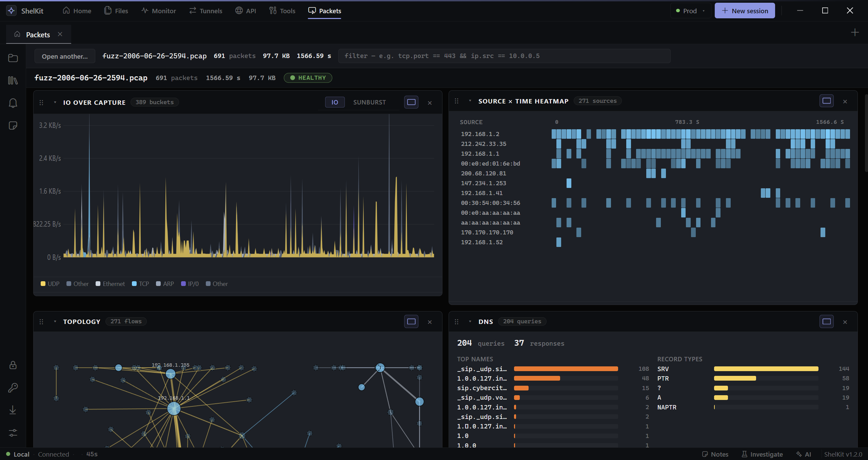Image resolution: width=868 pixels, height=460 pixels.
Task: Open Investigate in status bar
Action: coord(762,454)
